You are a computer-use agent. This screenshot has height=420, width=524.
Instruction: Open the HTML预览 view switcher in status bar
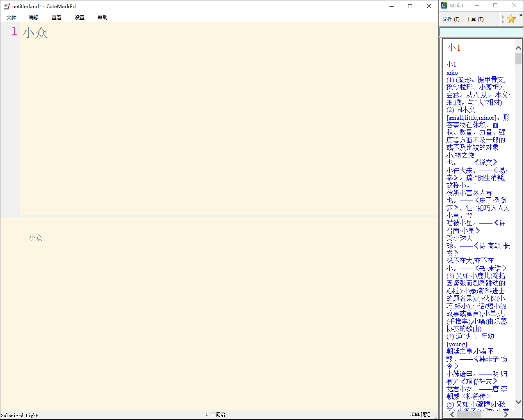pyautogui.click(x=420, y=414)
